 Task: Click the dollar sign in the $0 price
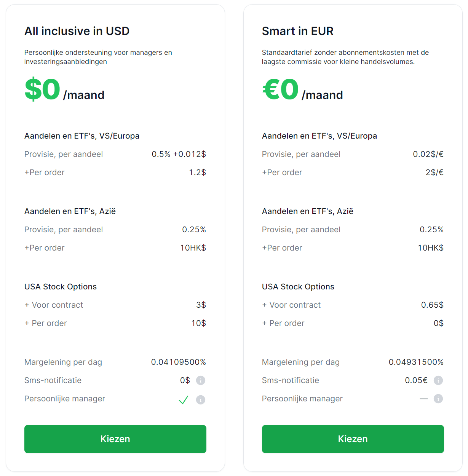point(33,89)
